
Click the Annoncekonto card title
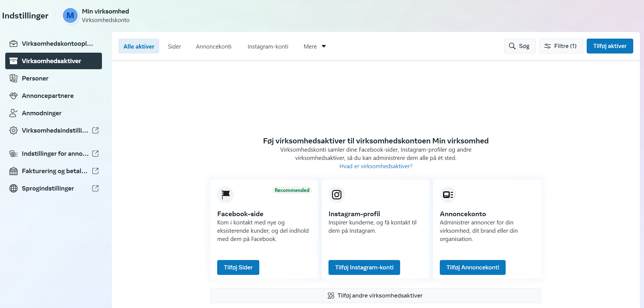tap(463, 214)
